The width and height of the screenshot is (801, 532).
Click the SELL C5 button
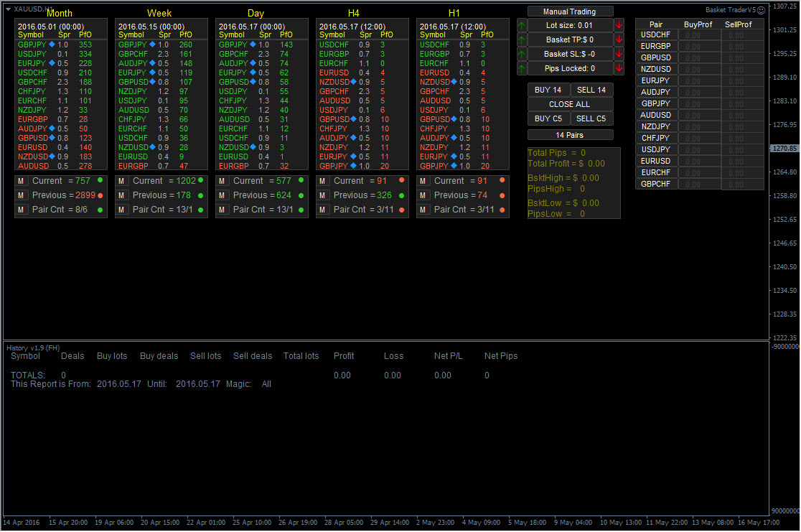tap(591, 118)
